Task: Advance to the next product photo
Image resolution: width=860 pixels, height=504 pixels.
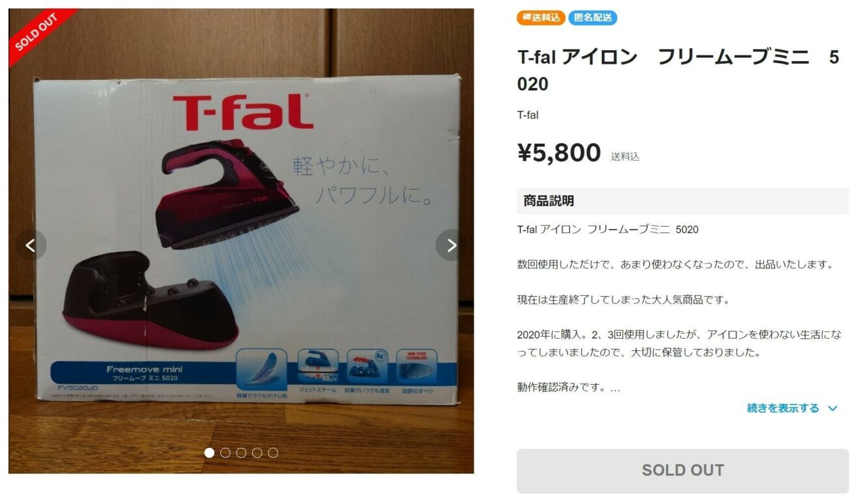Action: 451,245
